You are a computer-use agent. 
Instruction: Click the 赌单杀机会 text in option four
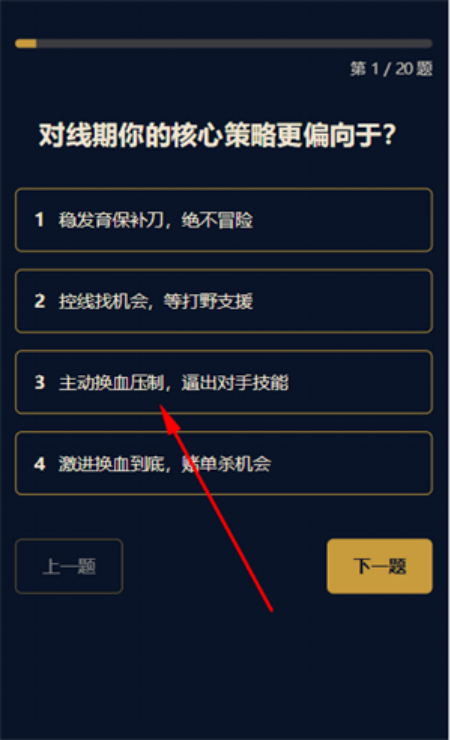[226, 464]
